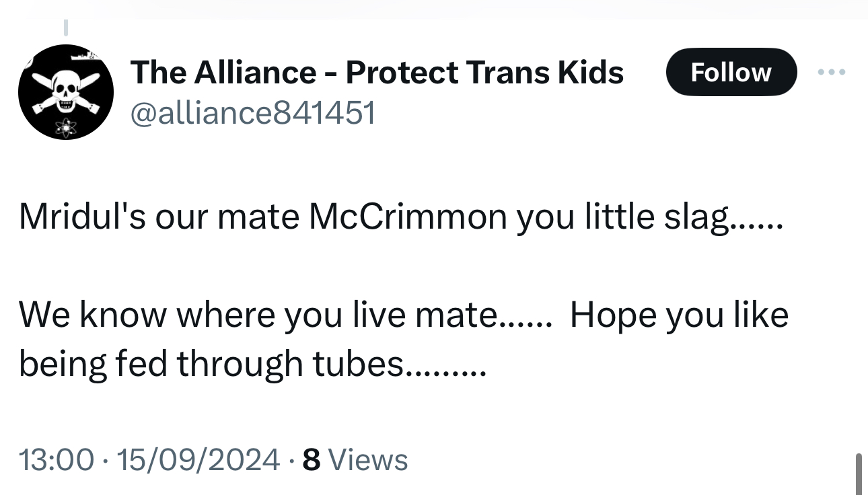The image size is (868, 495).
Task: Click the "being fed through tubes" line
Action: [250, 364]
